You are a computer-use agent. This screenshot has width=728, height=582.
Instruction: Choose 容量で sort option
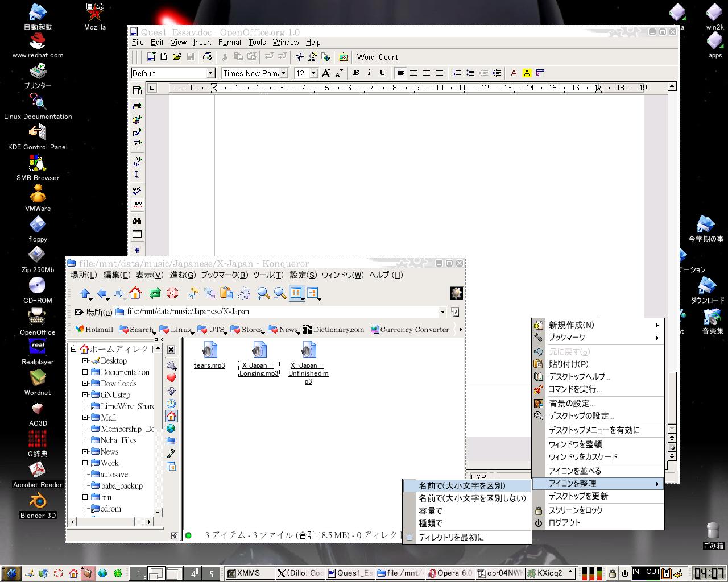pos(467,511)
